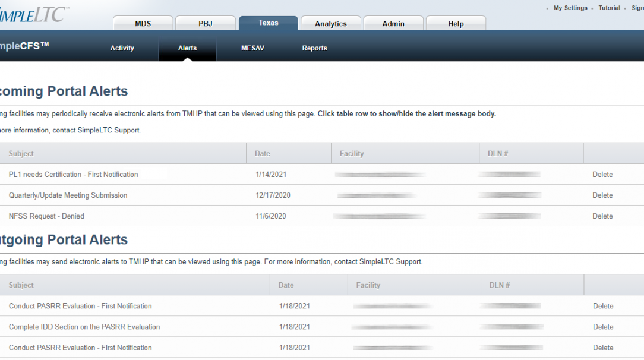Click the SimpleLTC logo
Screen dimensions: 644x360
[x=33, y=14]
